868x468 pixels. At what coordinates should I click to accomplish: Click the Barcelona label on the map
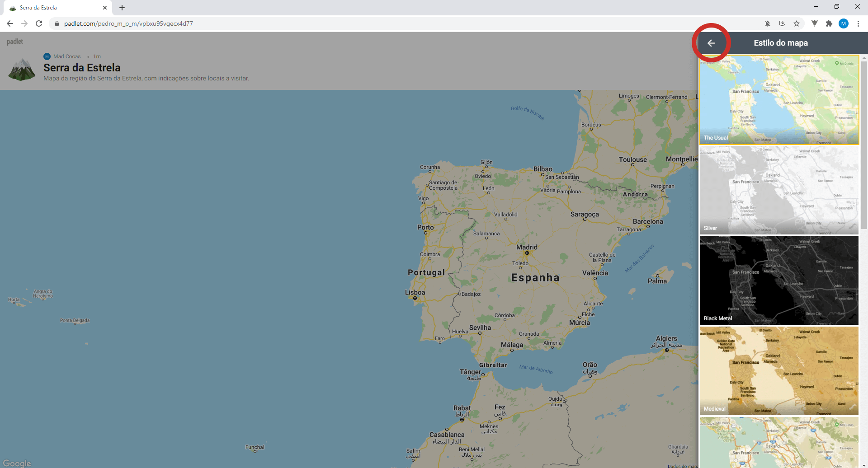(648, 221)
